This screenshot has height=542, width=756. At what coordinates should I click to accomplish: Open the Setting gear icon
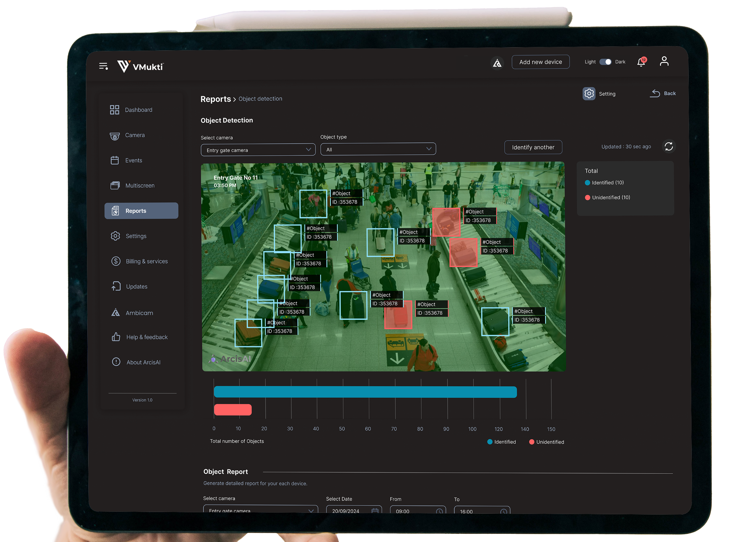point(589,94)
